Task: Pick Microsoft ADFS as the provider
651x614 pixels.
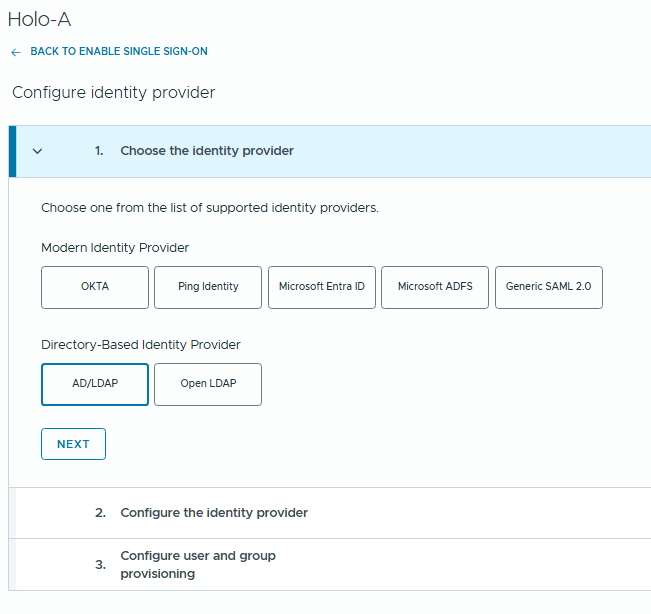Action: pos(435,287)
